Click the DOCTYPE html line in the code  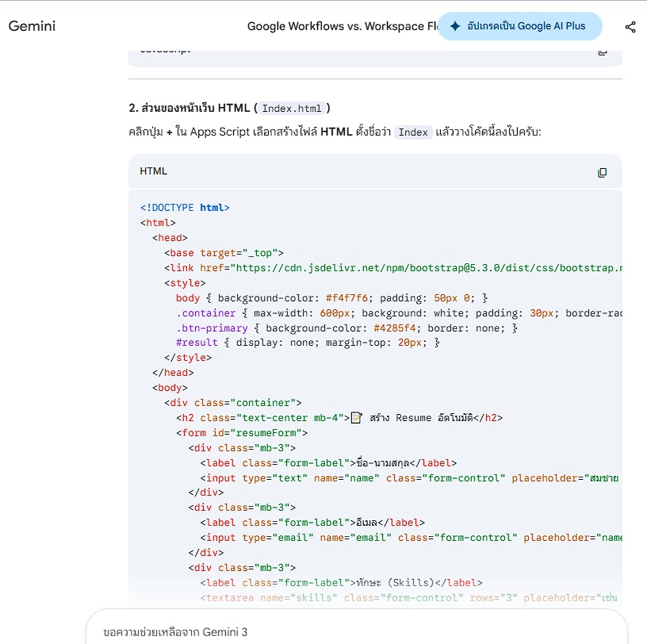tap(185, 208)
